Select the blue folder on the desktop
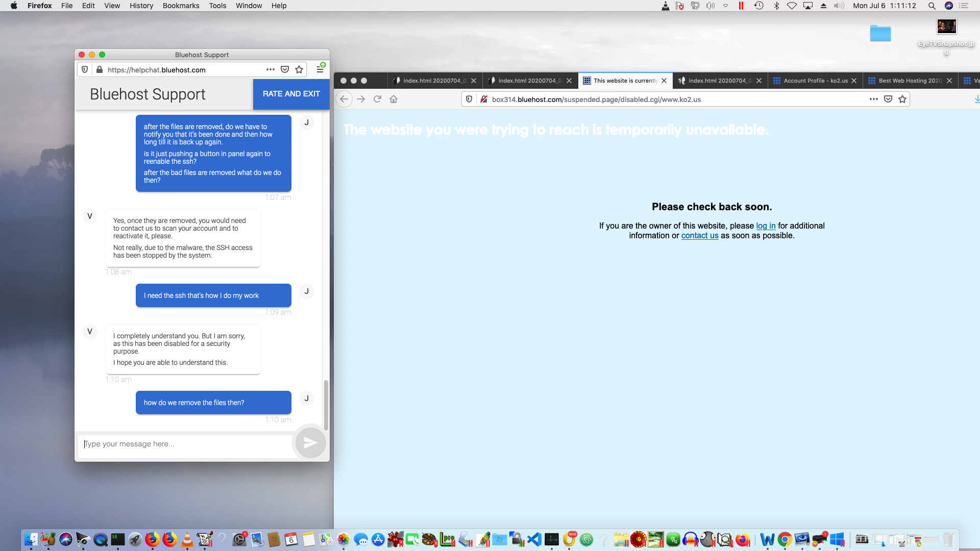 tap(880, 33)
